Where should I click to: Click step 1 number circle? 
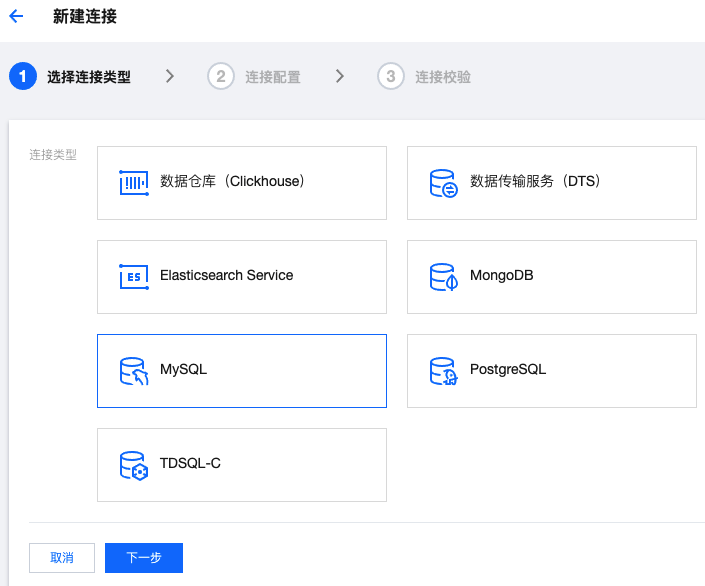(x=22, y=76)
